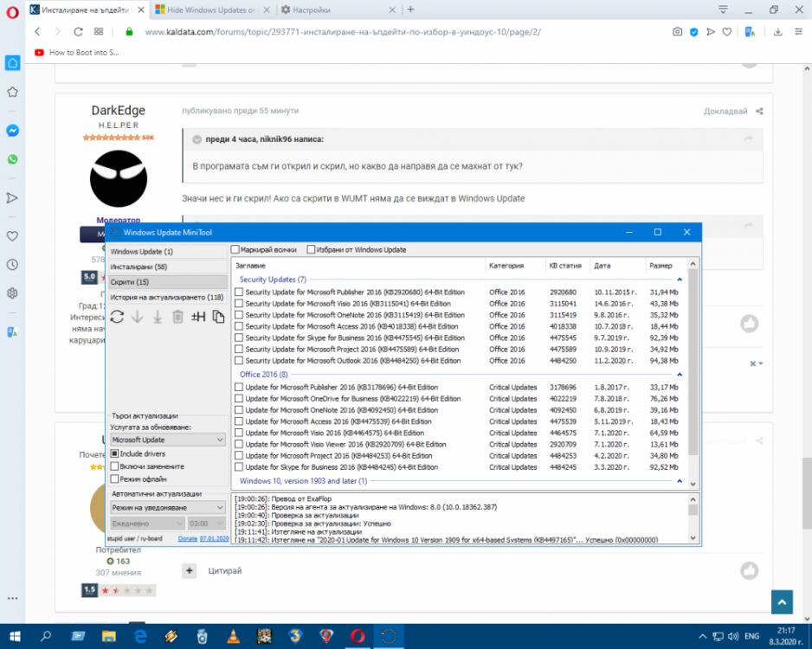
Task: Open Edge browser from the taskbar
Action: 140,636
